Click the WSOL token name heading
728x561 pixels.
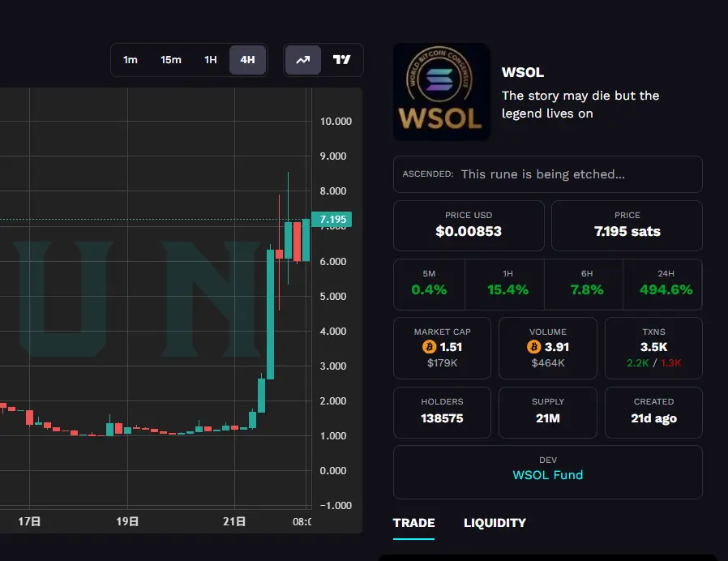click(x=523, y=72)
